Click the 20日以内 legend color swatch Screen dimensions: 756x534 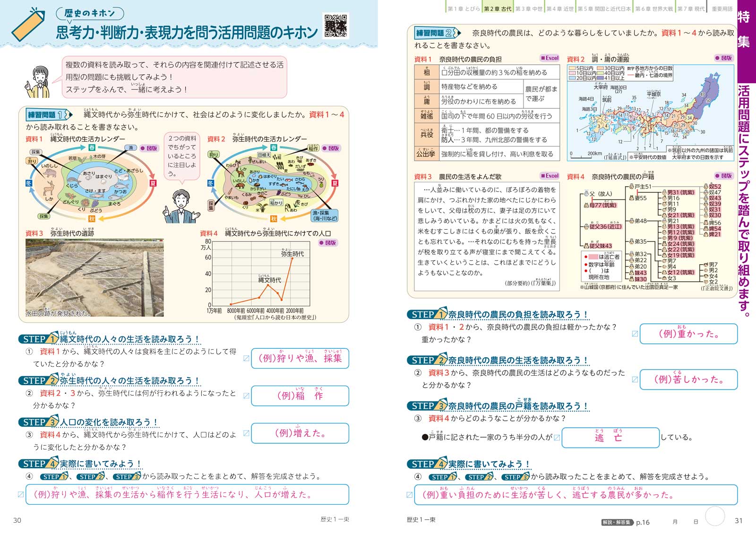pos(573,78)
